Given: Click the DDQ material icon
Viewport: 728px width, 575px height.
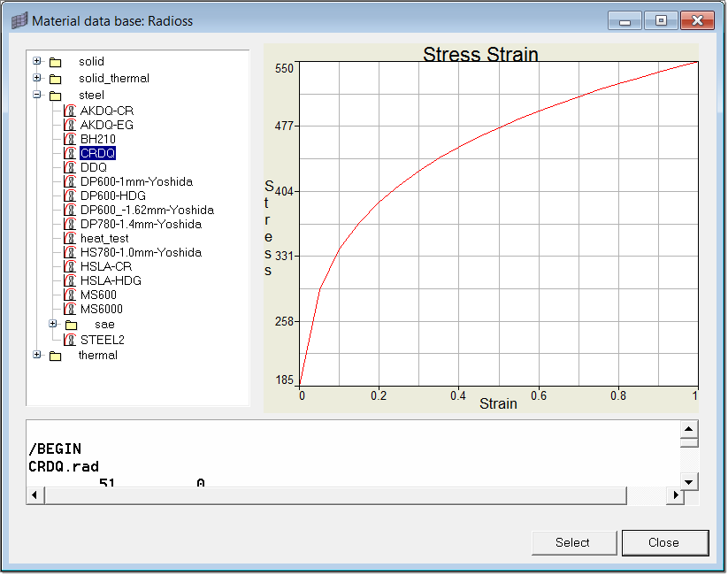Looking at the screenshot, I should click(x=70, y=167).
